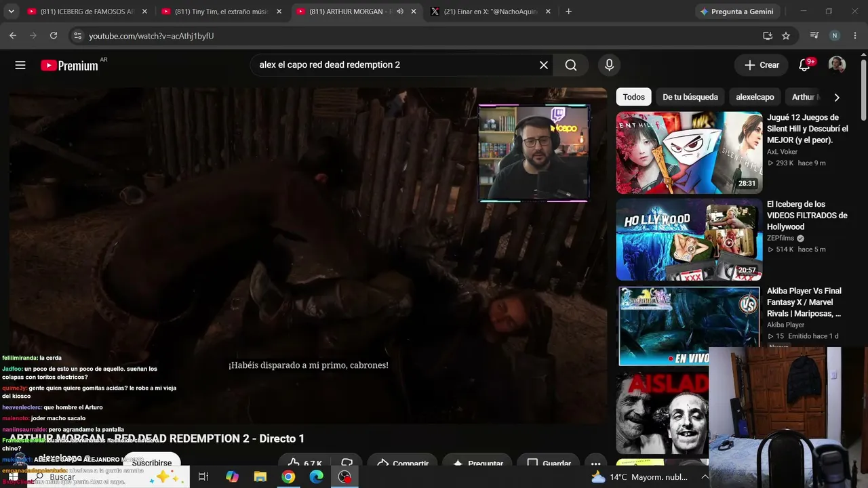Select the Todos filter chip
868x488 pixels.
(633, 97)
